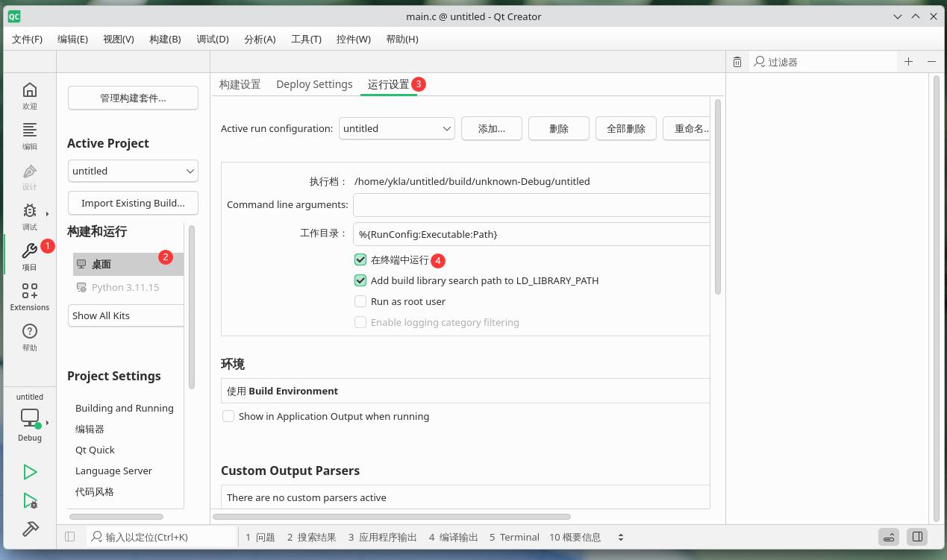Open the Projects wrench icon
The height and width of the screenshot is (560, 947).
(x=29, y=251)
